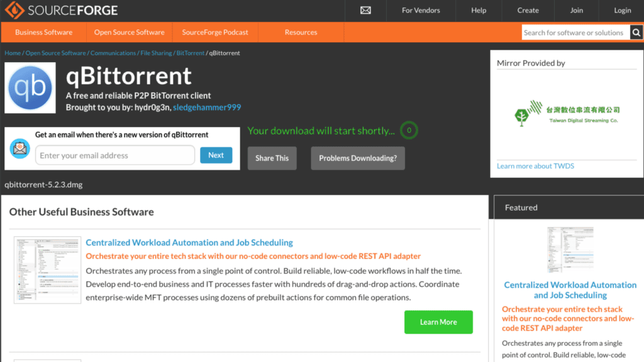Click the search magnifier icon

(636, 33)
